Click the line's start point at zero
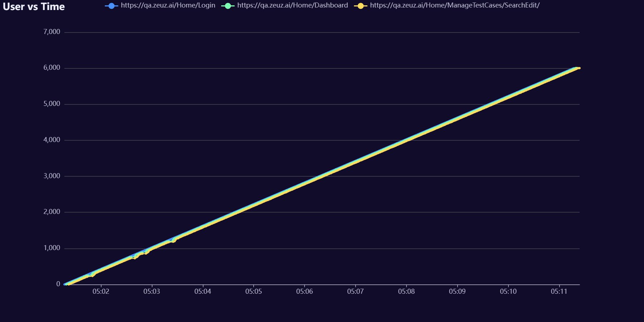644x322 pixels. [65, 284]
